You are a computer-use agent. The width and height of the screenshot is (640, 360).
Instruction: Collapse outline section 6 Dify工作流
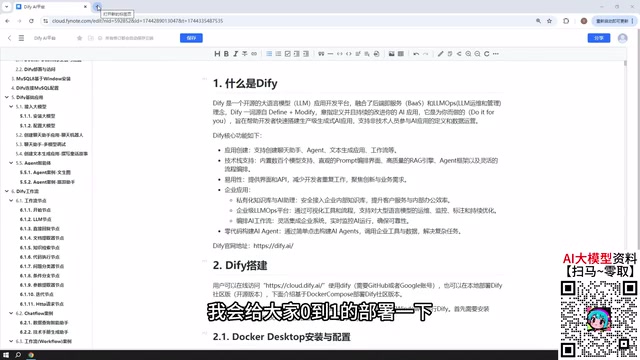[x=7, y=191]
